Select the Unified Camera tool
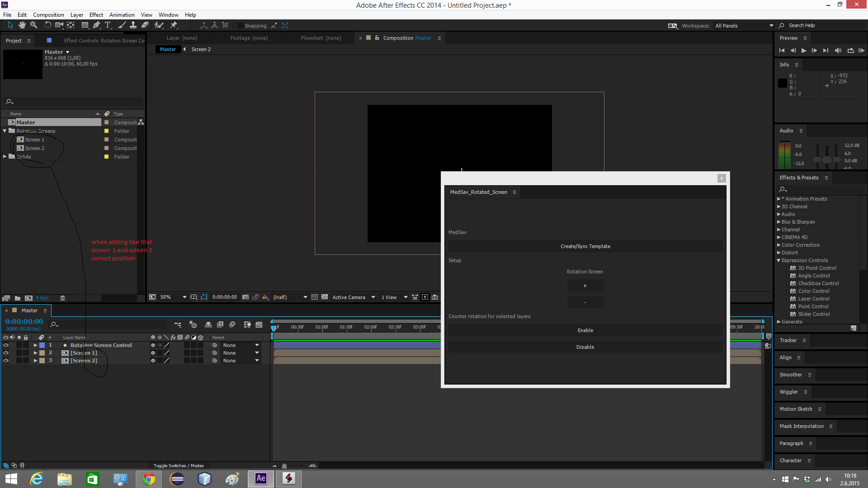This screenshot has height=488, width=868. click(59, 25)
